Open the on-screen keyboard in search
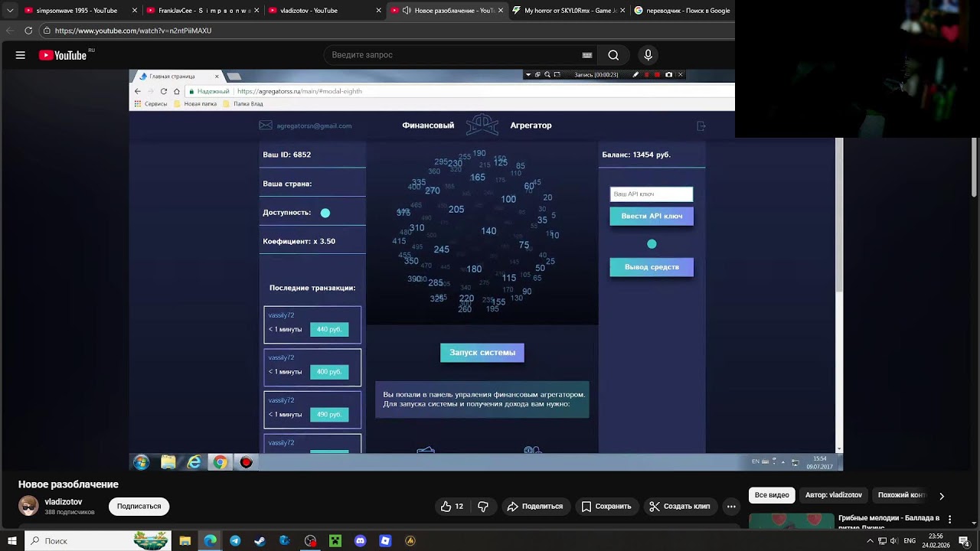The image size is (980, 551). point(587,55)
